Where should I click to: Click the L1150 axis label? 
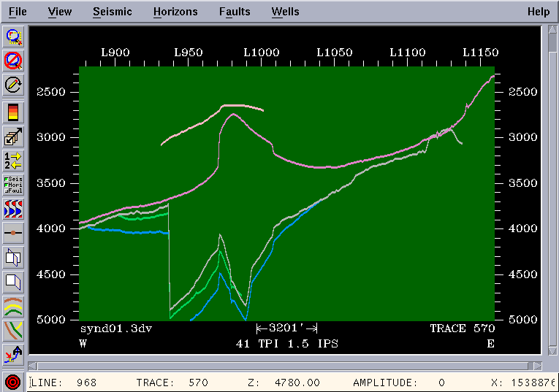pos(481,53)
